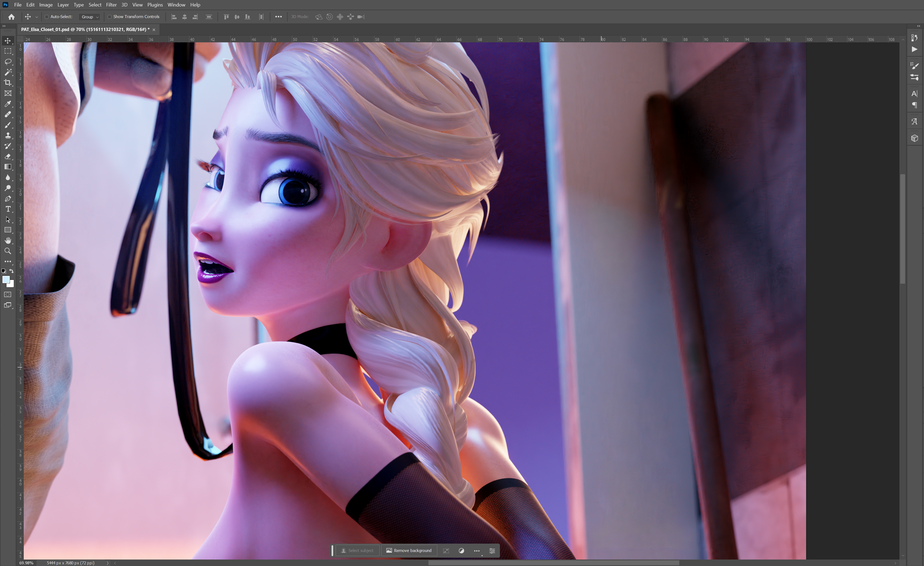Click the horizontal scrollbar thumb
The image size is (924, 566).
pos(554,562)
